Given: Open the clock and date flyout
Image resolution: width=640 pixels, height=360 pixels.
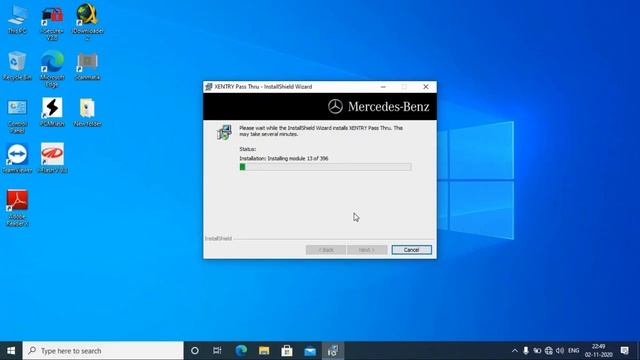Looking at the screenshot, I should click(598, 351).
